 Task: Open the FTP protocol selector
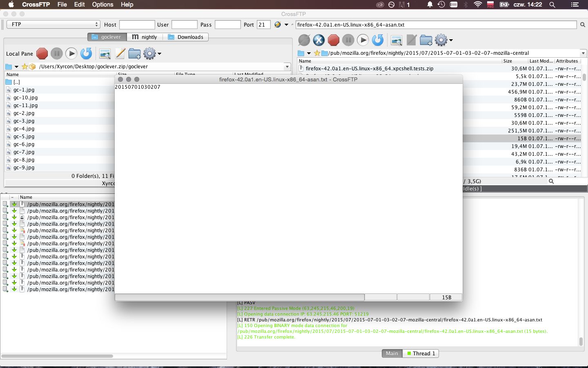click(x=53, y=25)
